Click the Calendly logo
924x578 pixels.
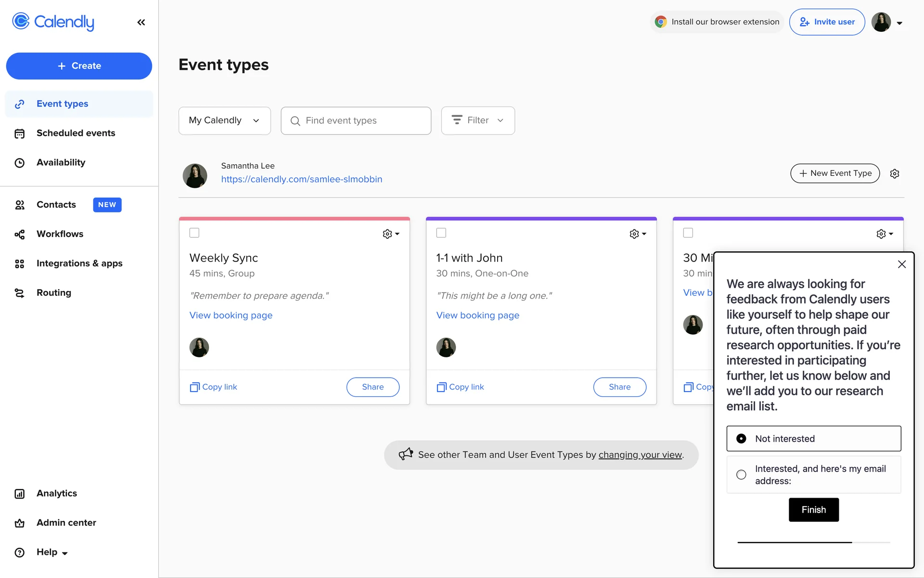click(x=53, y=22)
